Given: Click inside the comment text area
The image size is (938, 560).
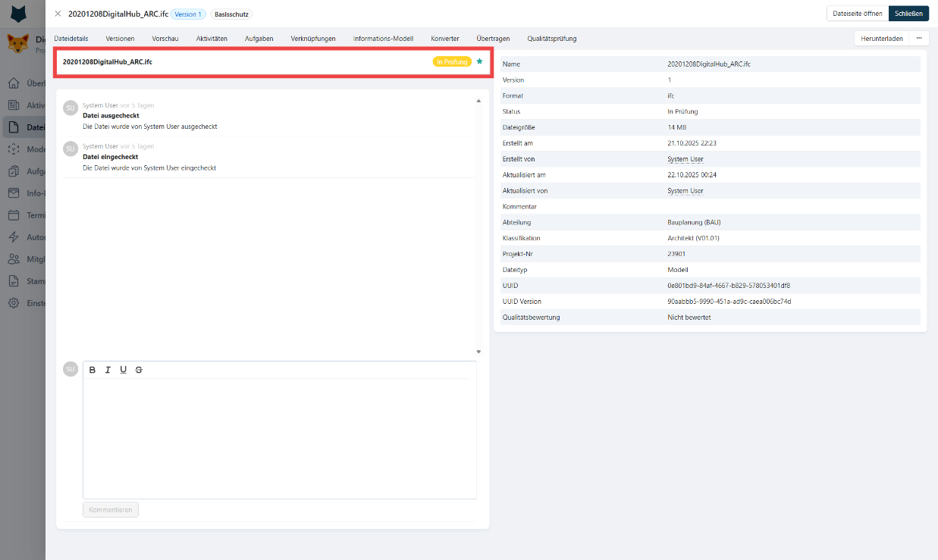Looking at the screenshot, I should click(x=280, y=438).
